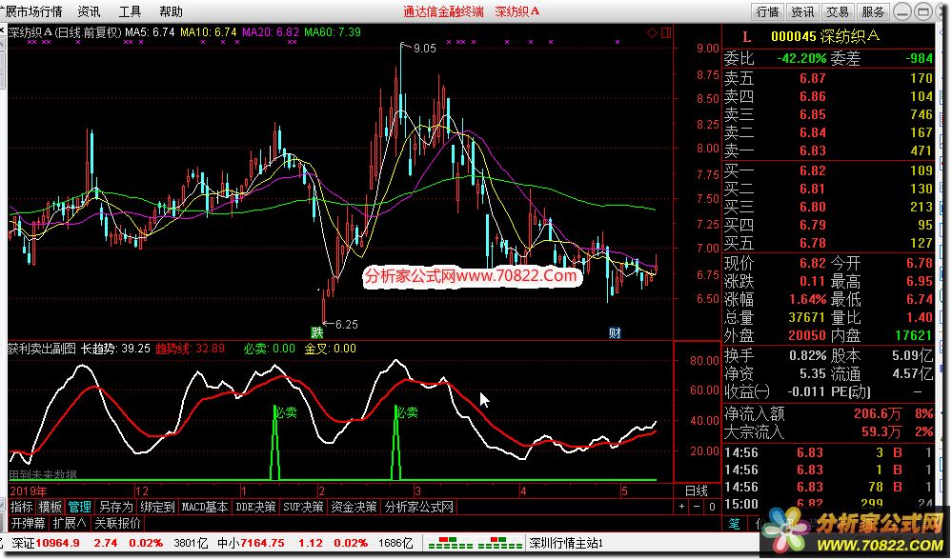Click the 资讯 button at top right

coord(802,11)
